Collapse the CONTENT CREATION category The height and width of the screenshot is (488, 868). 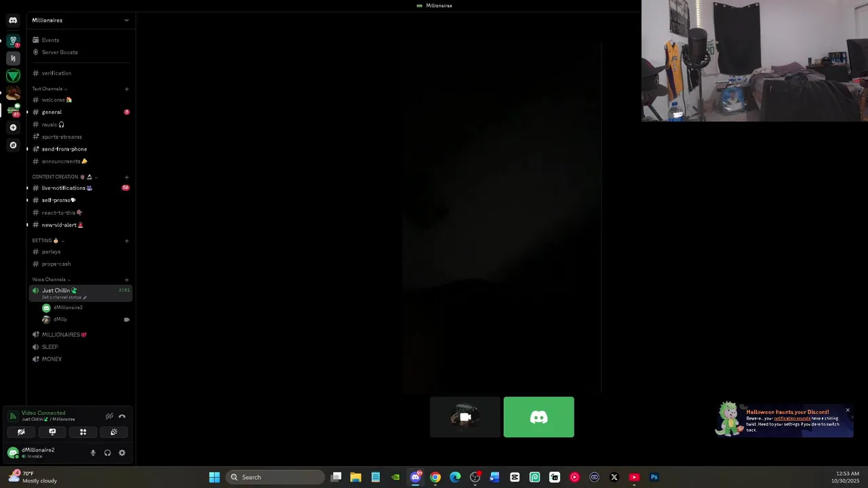(x=64, y=177)
